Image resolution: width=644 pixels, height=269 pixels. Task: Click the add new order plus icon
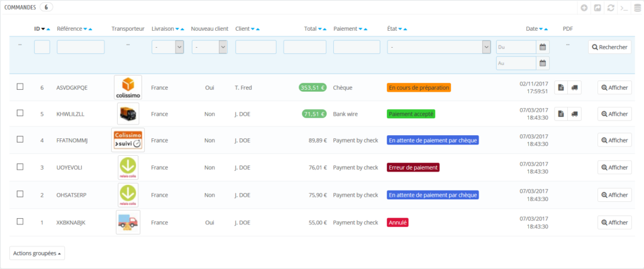(584, 8)
